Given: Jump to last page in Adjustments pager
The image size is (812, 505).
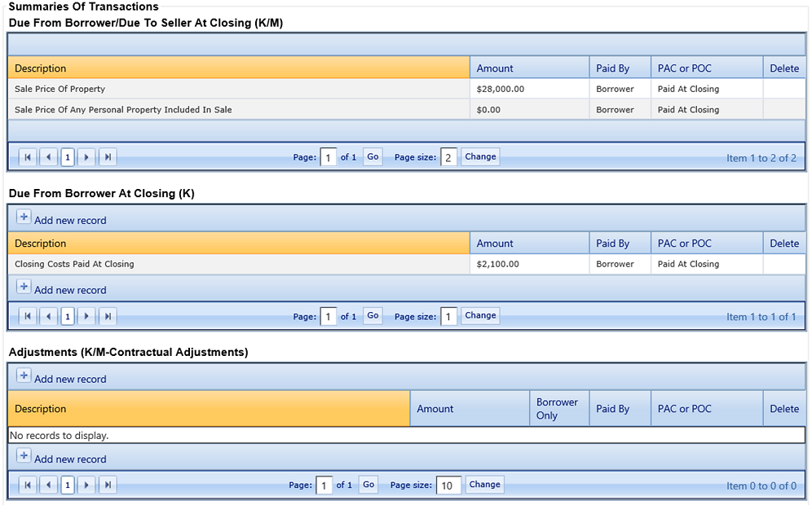Looking at the screenshot, I should [x=106, y=484].
